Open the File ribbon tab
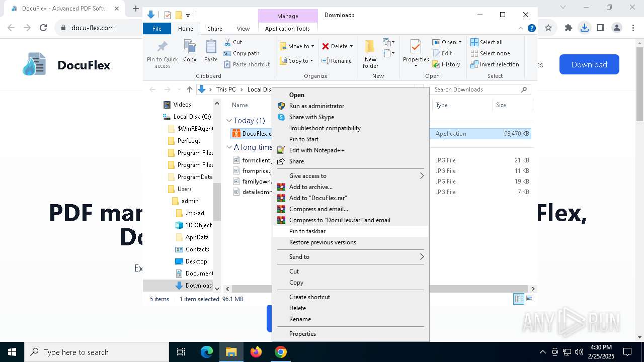 coord(157,29)
